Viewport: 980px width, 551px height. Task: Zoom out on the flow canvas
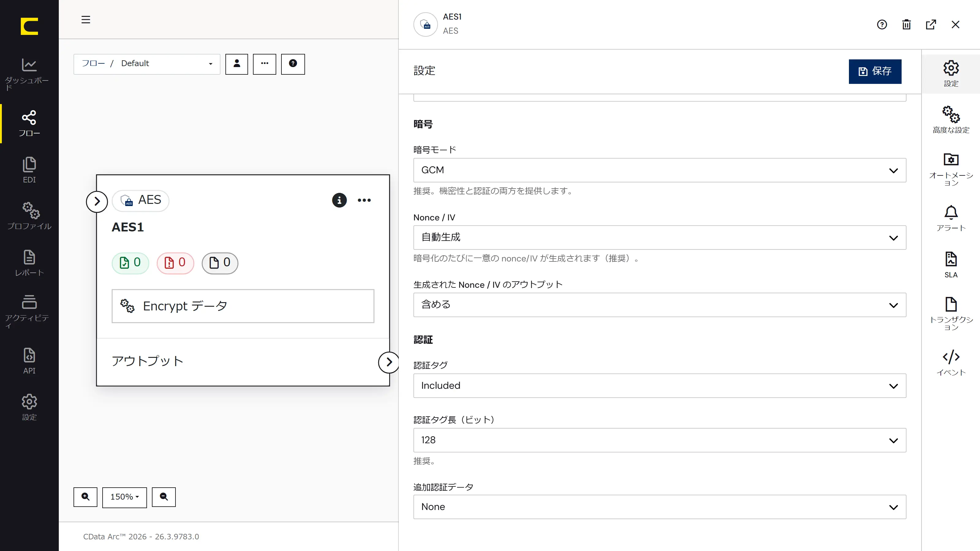pos(164,497)
